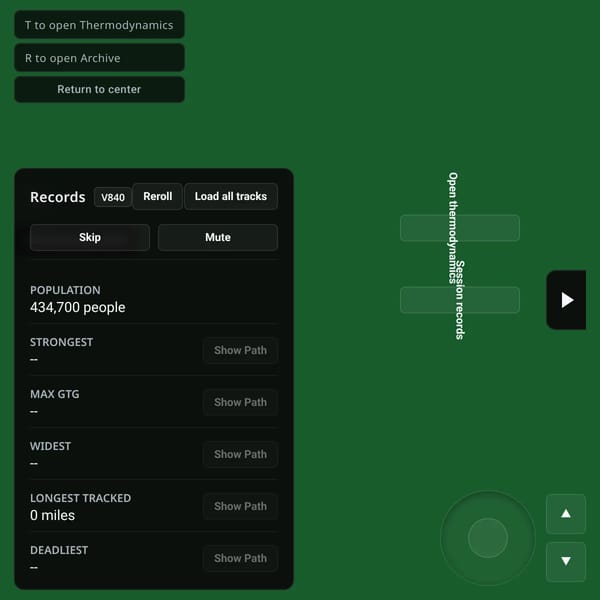Reroll the records seed
600x600 pixels.
click(158, 196)
